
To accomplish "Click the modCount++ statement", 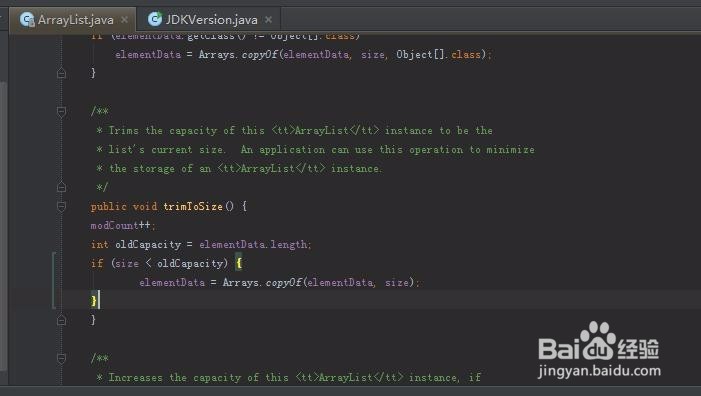I will 123,225.
